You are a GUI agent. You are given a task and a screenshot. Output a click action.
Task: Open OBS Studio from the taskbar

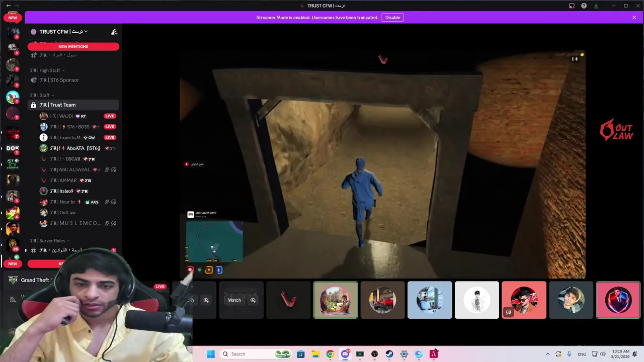pos(374,354)
